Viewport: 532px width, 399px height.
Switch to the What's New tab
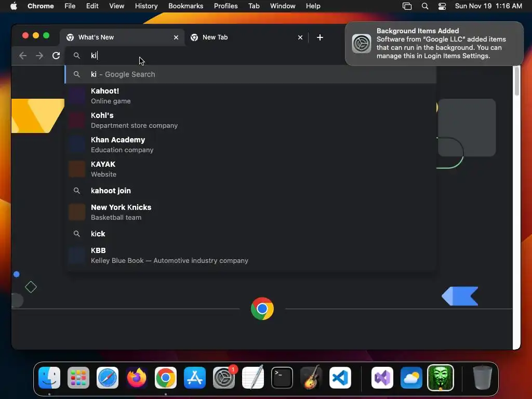coord(122,37)
